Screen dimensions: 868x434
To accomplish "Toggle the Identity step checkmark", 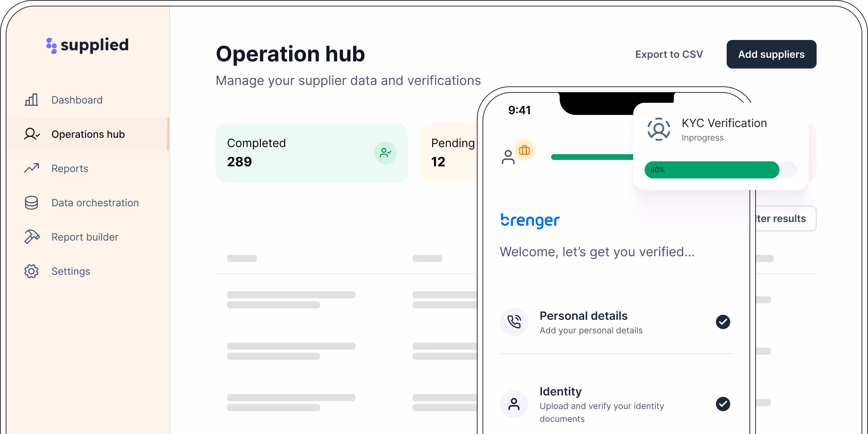I will (723, 404).
